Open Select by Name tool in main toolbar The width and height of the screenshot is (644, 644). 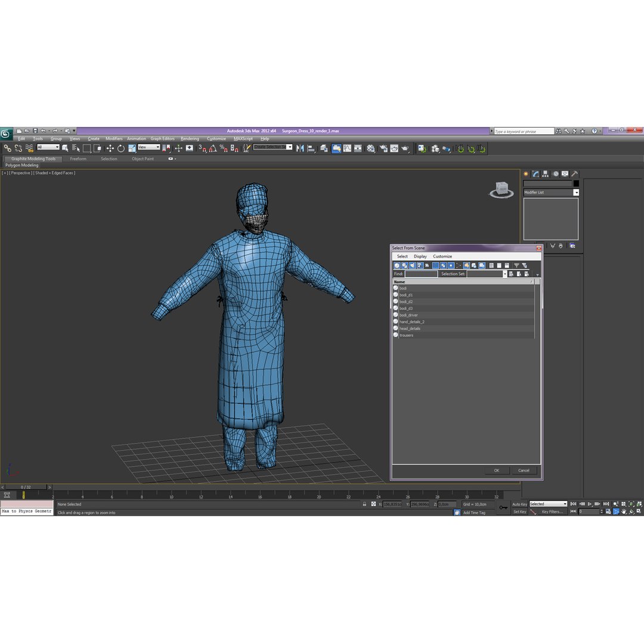point(76,148)
